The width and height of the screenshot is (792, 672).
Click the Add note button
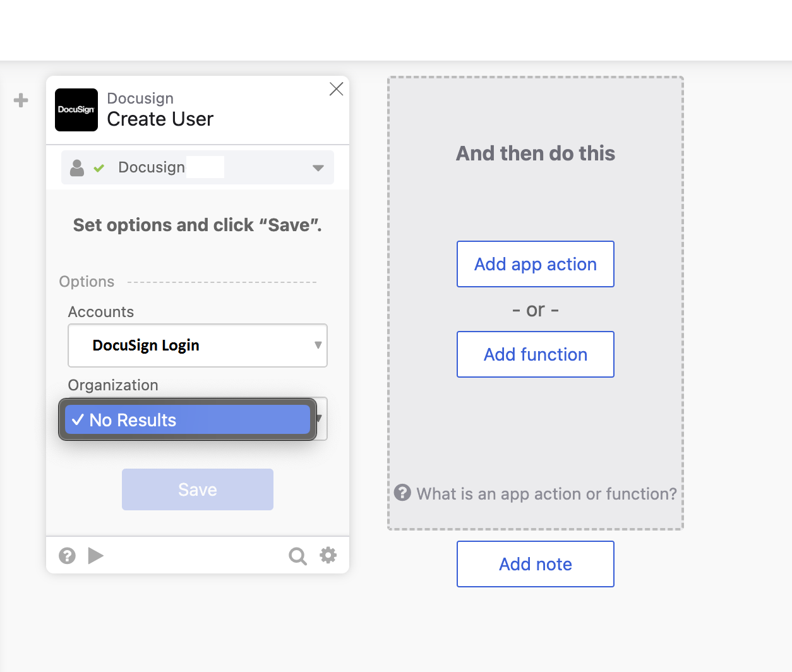point(535,564)
